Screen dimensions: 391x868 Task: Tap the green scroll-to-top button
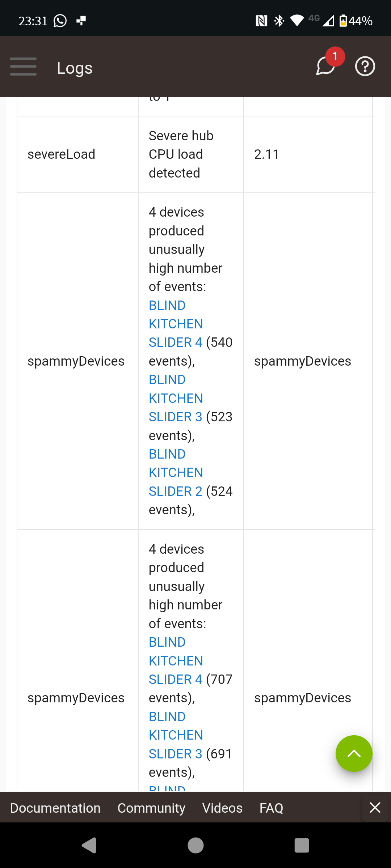coord(354,754)
